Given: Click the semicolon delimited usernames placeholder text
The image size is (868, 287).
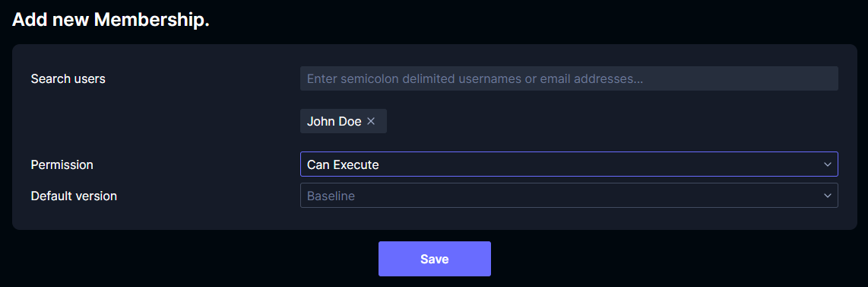Looking at the screenshot, I should coord(475,78).
